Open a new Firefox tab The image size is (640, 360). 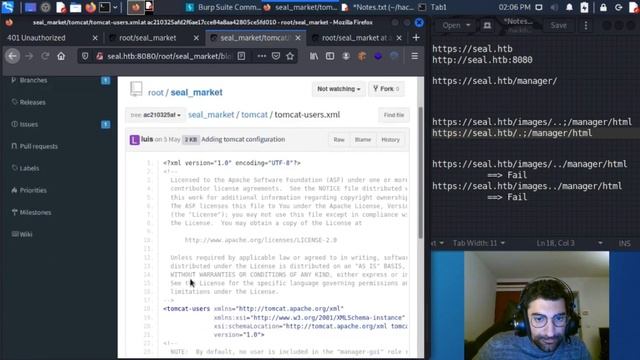[x=416, y=38]
